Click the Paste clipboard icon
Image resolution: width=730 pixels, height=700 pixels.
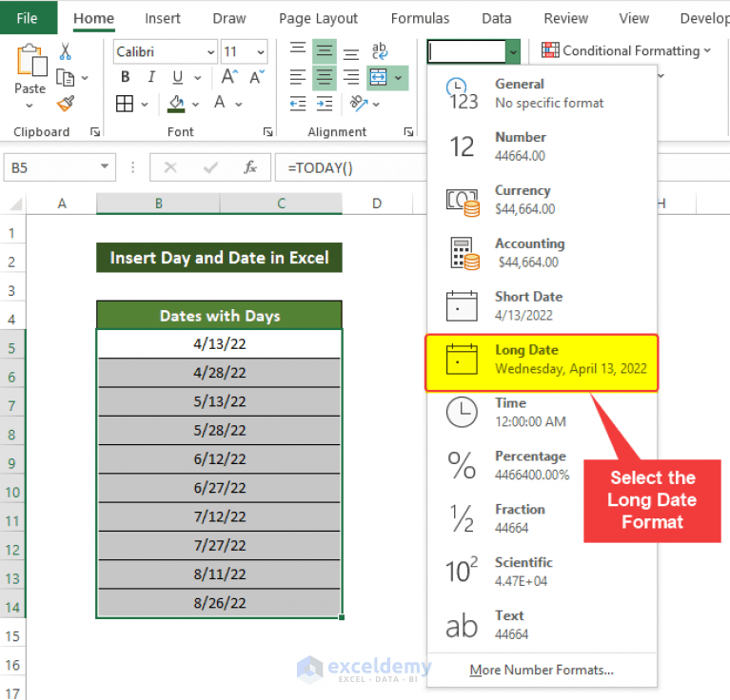31,61
